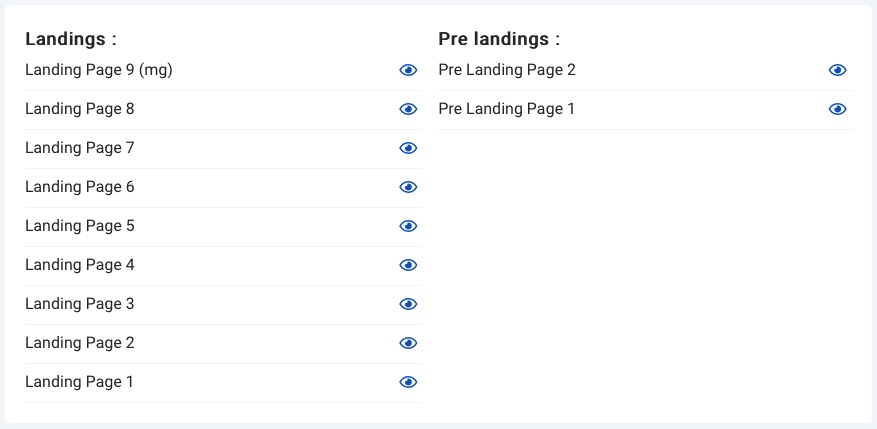Preview Pre Landing Page 2 eye icon
This screenshot has height=429, width=877.
click(837, 70)
